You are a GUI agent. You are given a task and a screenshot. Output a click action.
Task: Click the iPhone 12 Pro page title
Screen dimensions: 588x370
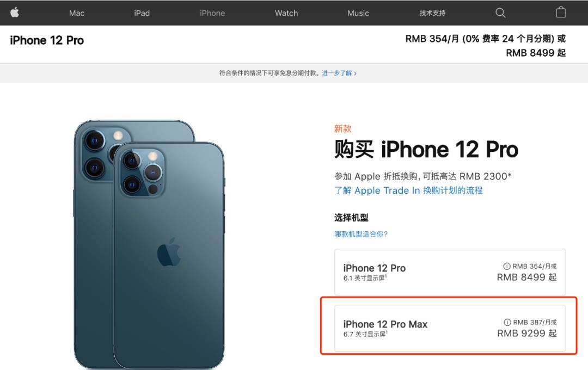(x=47, y=40)
